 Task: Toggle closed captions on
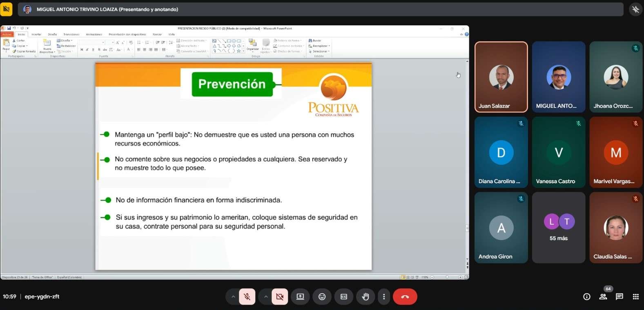point(344,297)
